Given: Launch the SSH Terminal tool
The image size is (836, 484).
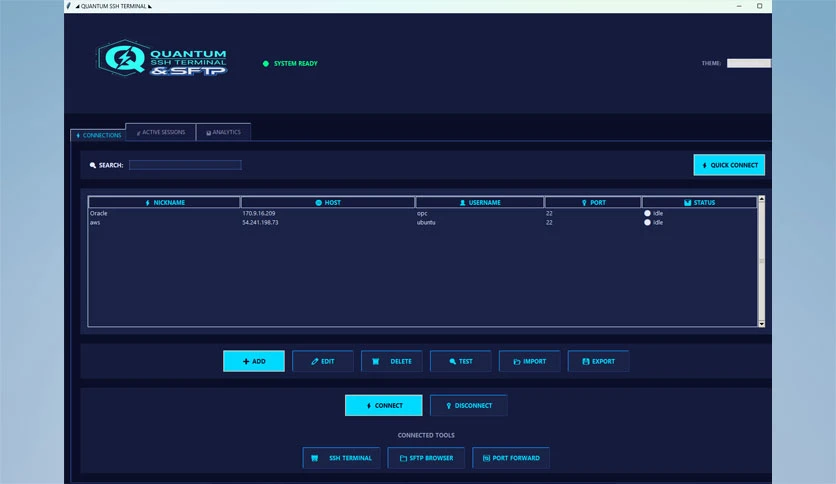Looking at the screenshot, I should (341, 458).
